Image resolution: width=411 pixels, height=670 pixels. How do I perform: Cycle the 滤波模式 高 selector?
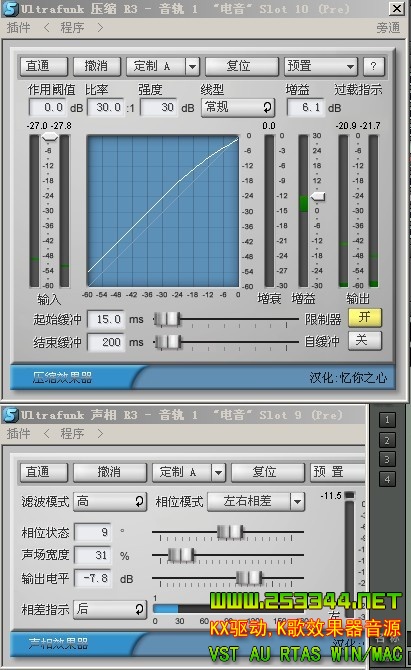click(x=110, y=501)
